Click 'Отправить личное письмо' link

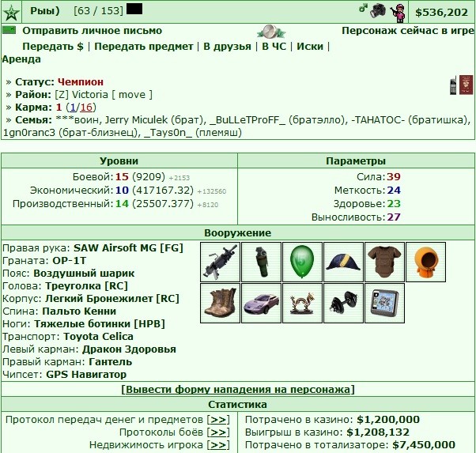click(93, 31)
